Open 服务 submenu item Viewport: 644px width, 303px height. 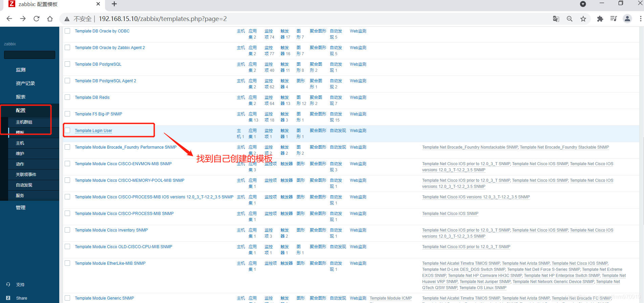tap(20, 196)
